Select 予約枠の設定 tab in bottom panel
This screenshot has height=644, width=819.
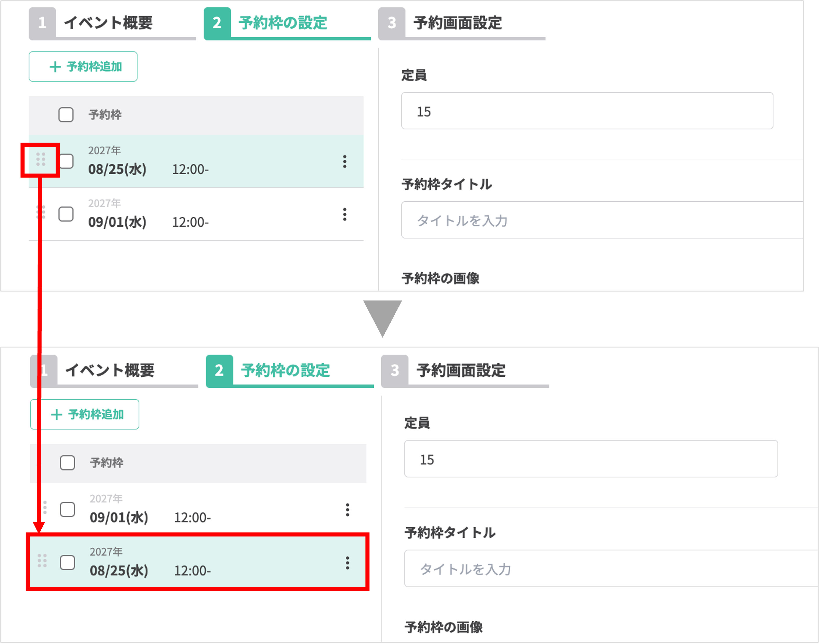tap(285, 371)
